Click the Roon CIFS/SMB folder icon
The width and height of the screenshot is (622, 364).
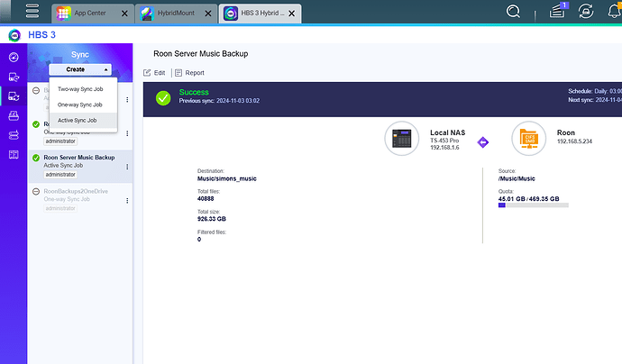(529, 139)
